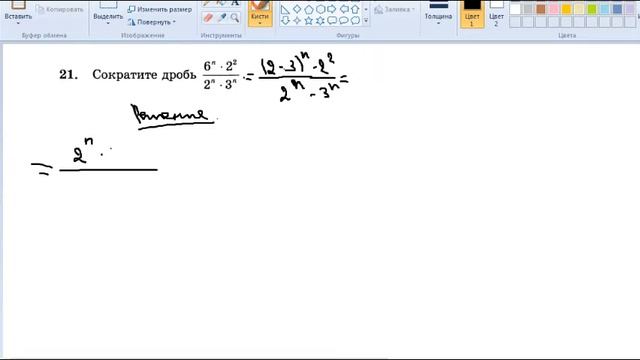Expand the Повернуть rotate menu arrow
The image size is (640, 360).
[x=174, y=22]
